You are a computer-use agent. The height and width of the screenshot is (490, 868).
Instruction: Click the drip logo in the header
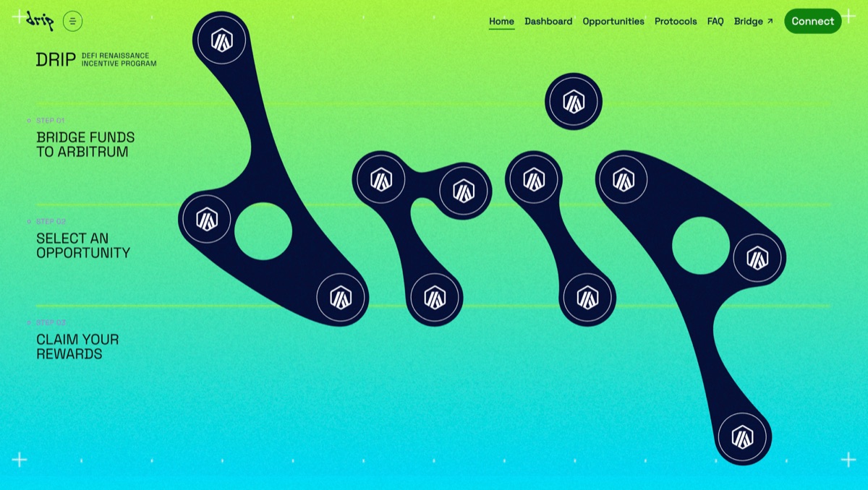coord(40,20)
